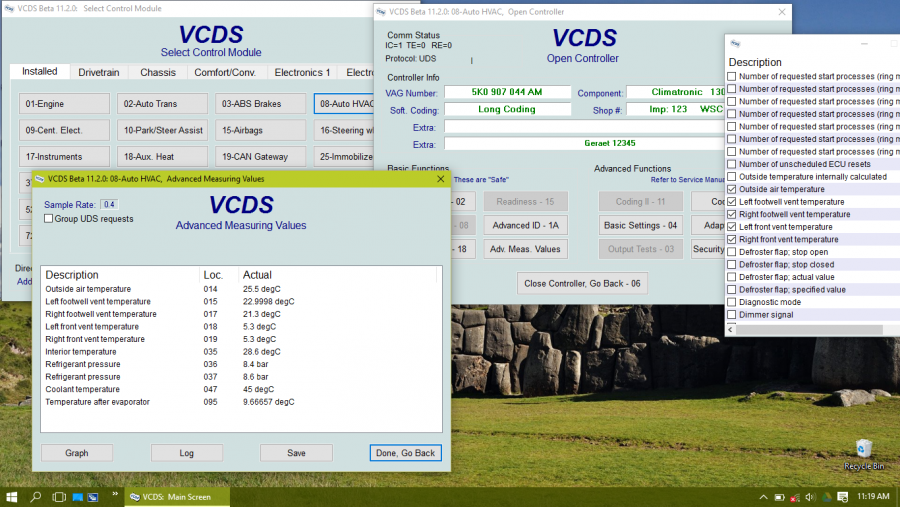This screenshot has width=900, height=507.
Task: Open the volume icon in system tray
Action: tap(810, 497)
